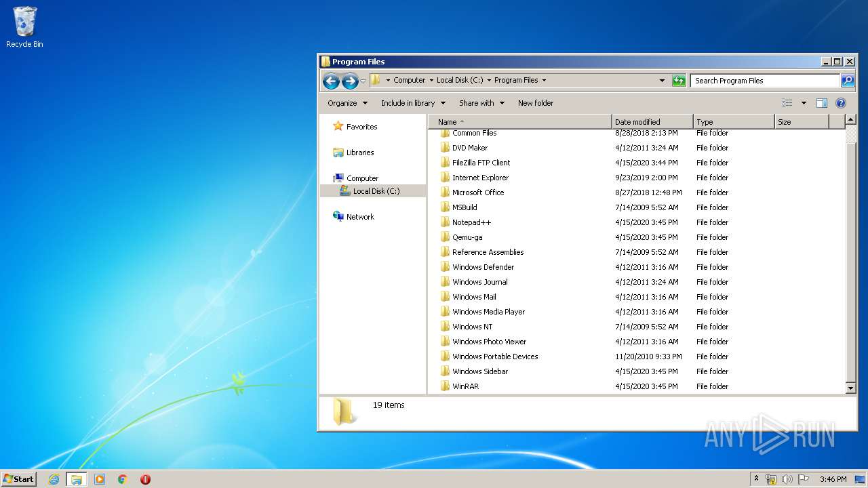Sort by Date modified column header
The image size is (868, 488).
pyautogui.click(x=652, y=122)
